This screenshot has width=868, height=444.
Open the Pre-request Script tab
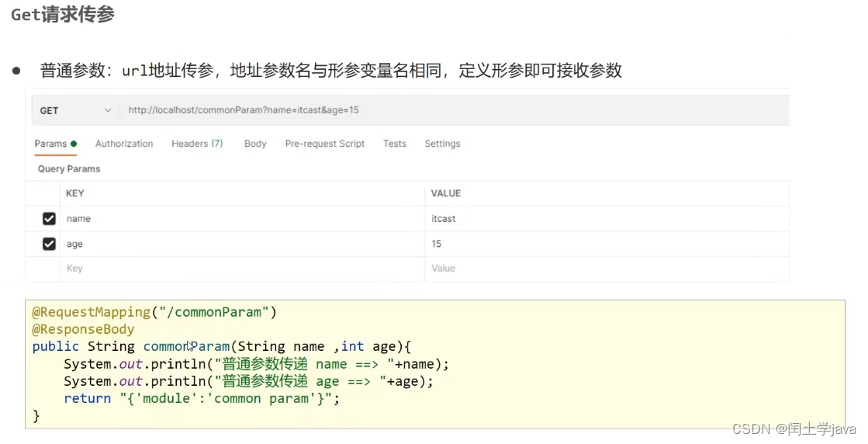325,144
